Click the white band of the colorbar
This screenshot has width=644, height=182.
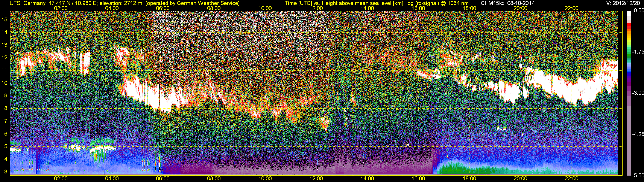point(629,14)
